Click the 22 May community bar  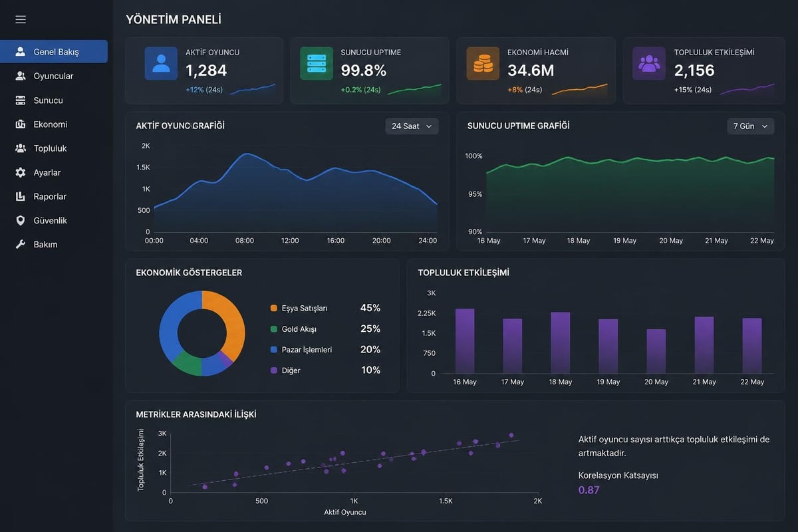[752, 345]
